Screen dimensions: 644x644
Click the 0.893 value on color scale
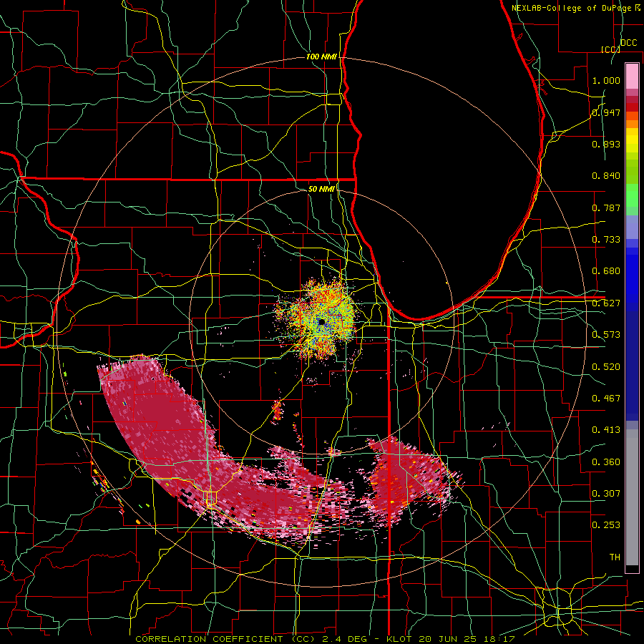[606, 144]
